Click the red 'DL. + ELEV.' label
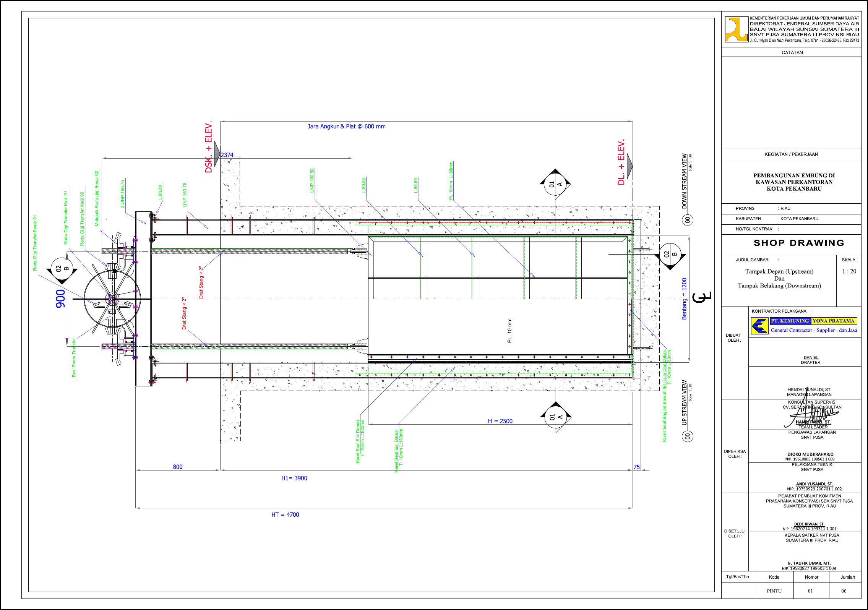This screenshot has height=610, width=868. [x=621, y=162]
